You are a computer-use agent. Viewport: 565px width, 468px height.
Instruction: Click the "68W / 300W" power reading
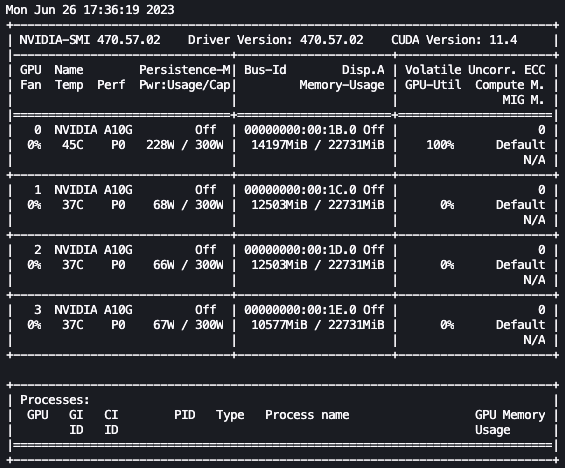pos(188,205)
